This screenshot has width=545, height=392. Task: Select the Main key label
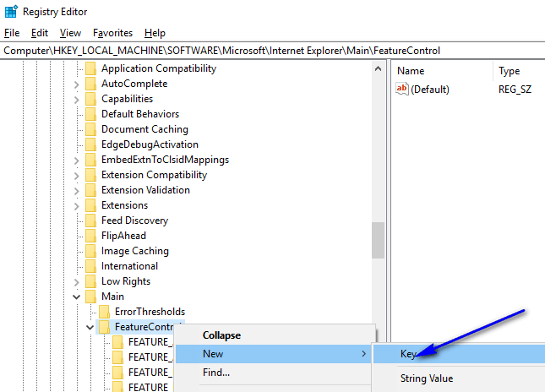click(x=112, y=297)
